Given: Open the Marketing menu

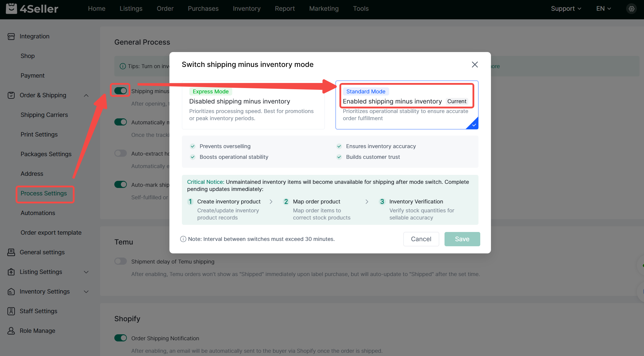Looking at the screenshot, I should [324, 9].
